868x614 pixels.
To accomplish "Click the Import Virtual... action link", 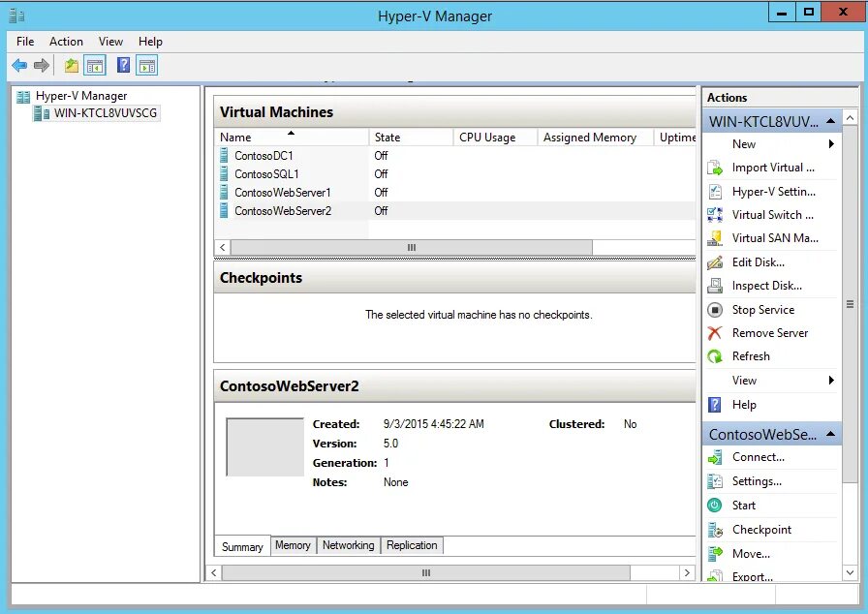I will pos(773,168).
